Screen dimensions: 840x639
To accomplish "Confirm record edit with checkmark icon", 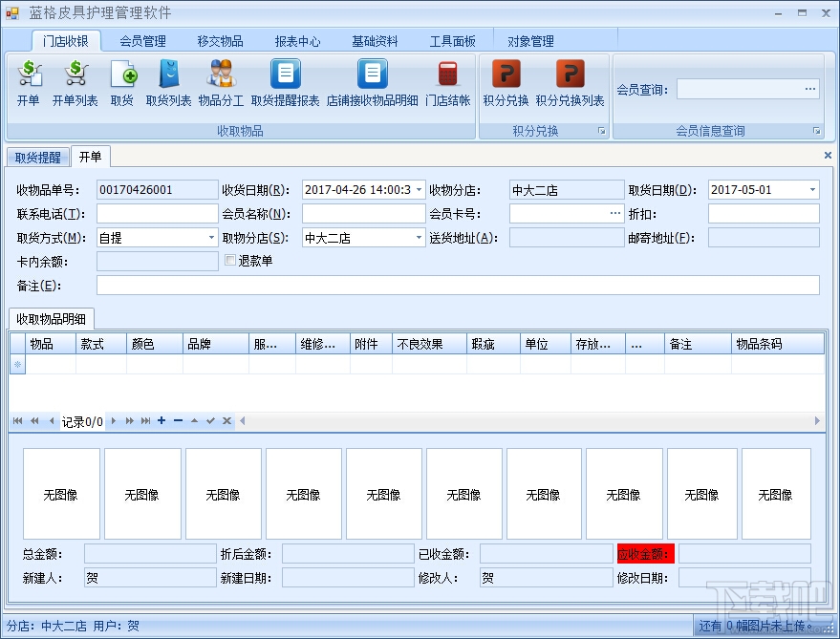I will pos(210,421).
